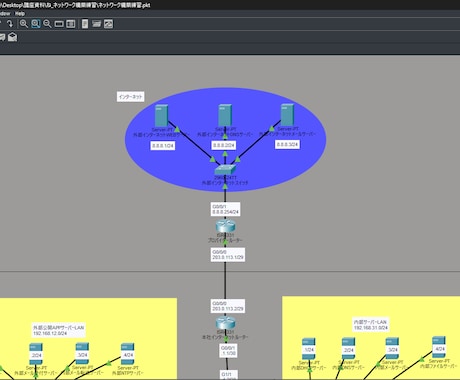Click the link light under the WEB server
This screenshot has height=380, width=460.
click(x=177, y=130)
